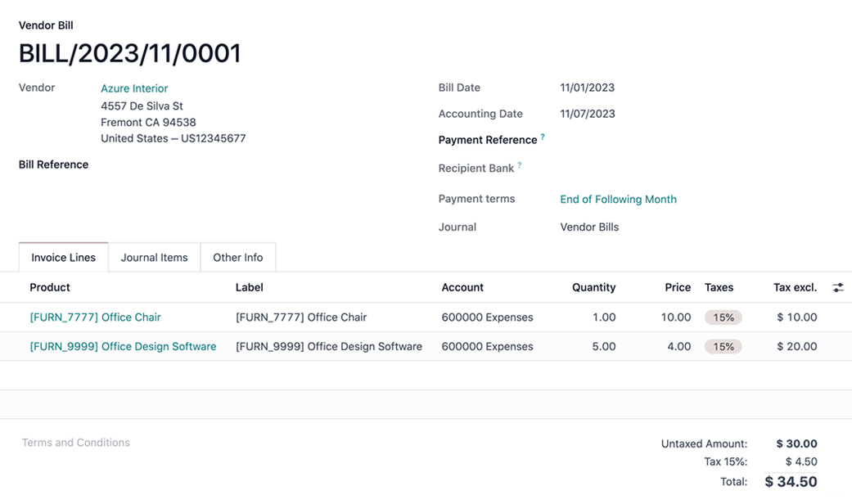Image resolution: width=852 pixels, height=504 pixels.
Task: Click the Recipient Bank help question mark
Action: 519,165
